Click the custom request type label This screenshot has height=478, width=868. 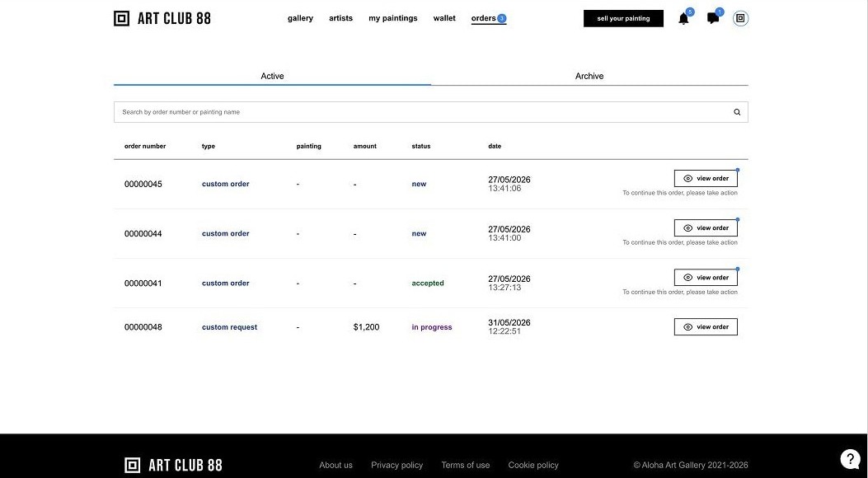coord(230,327)
